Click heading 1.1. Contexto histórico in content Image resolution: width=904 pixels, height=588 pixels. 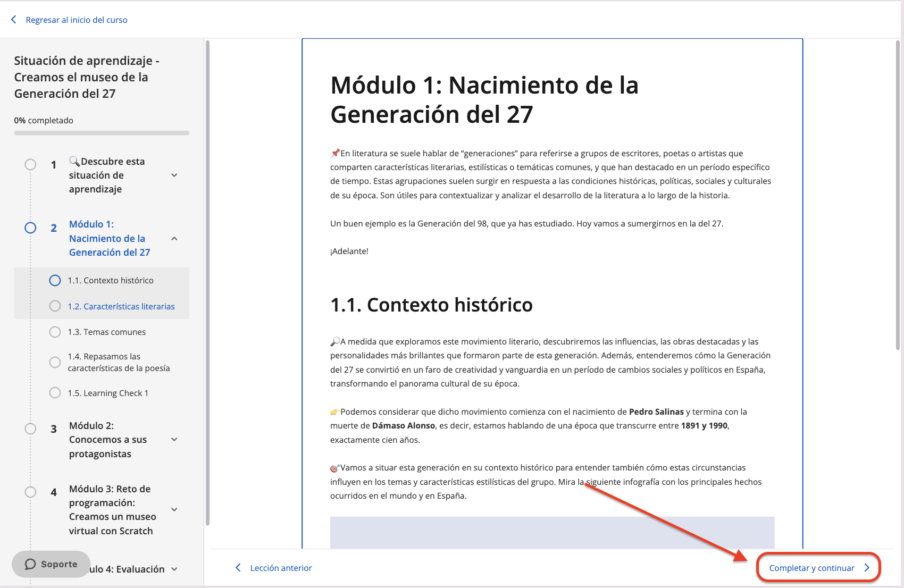[x=431, y=305]
